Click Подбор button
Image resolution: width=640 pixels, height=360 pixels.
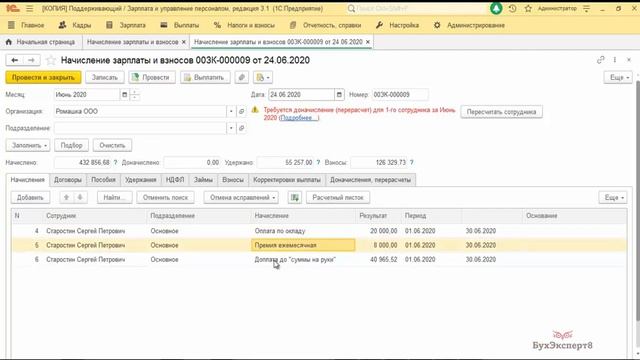(x=71, y=145)
